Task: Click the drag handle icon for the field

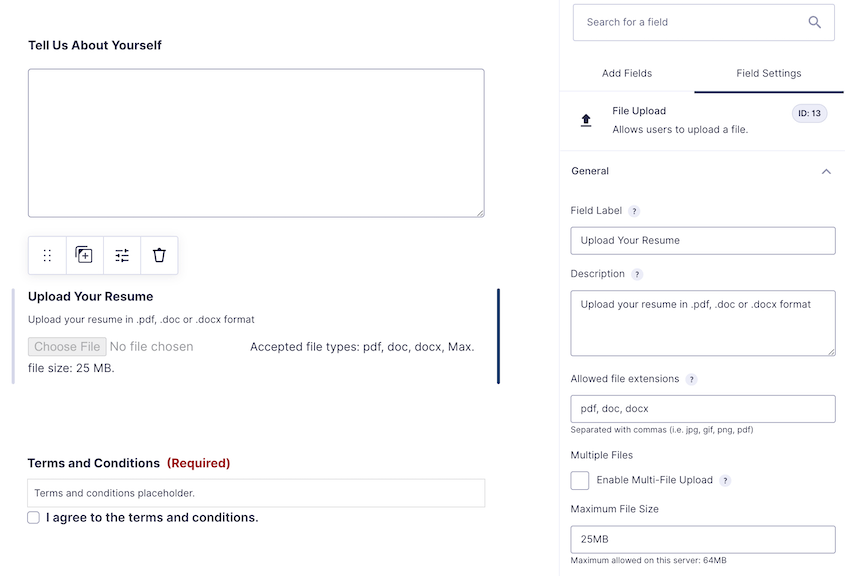Action: pos(47,255)
